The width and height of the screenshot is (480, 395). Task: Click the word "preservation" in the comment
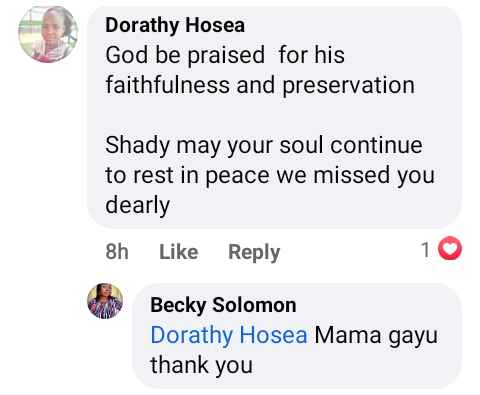tap(349, 86)
